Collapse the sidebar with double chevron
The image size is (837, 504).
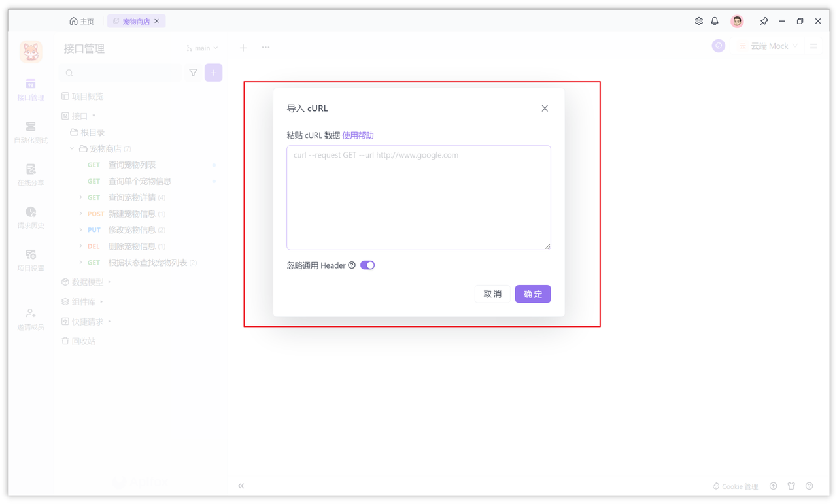click(x=241, y=486)
